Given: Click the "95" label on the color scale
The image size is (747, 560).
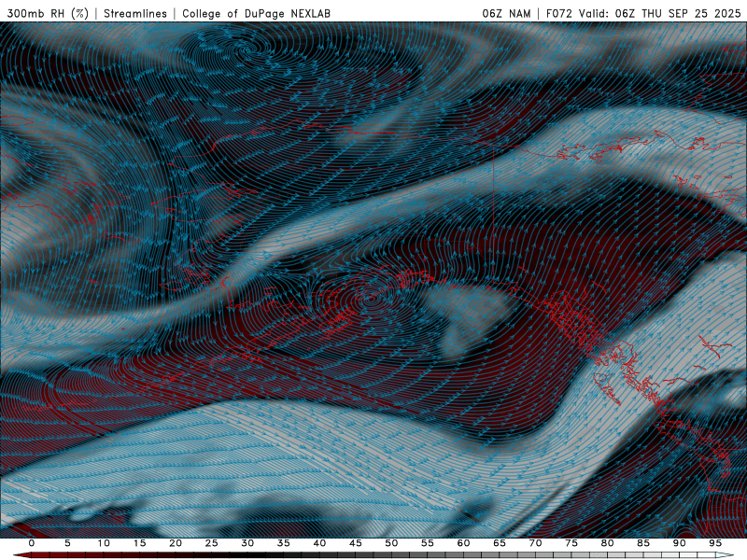Looking at the screenshot, I should click(715, 543).
